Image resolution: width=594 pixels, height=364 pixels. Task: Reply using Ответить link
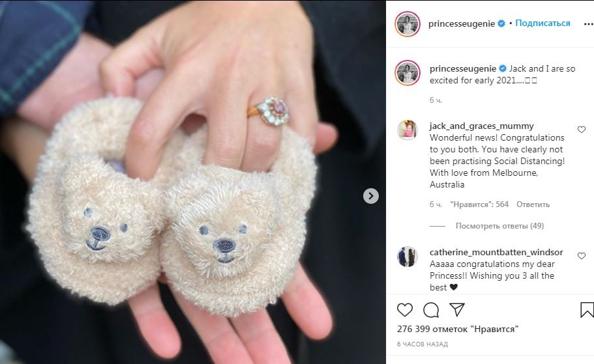(x=533, y=204)
